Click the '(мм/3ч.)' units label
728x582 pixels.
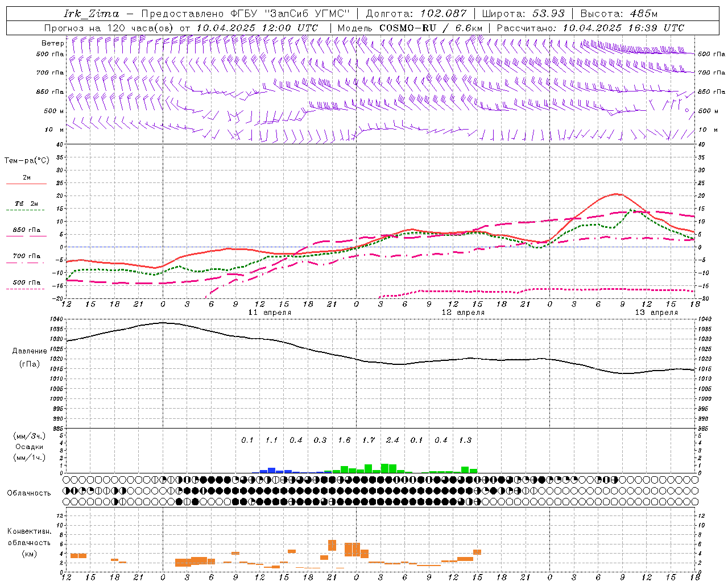click(30, 436)
